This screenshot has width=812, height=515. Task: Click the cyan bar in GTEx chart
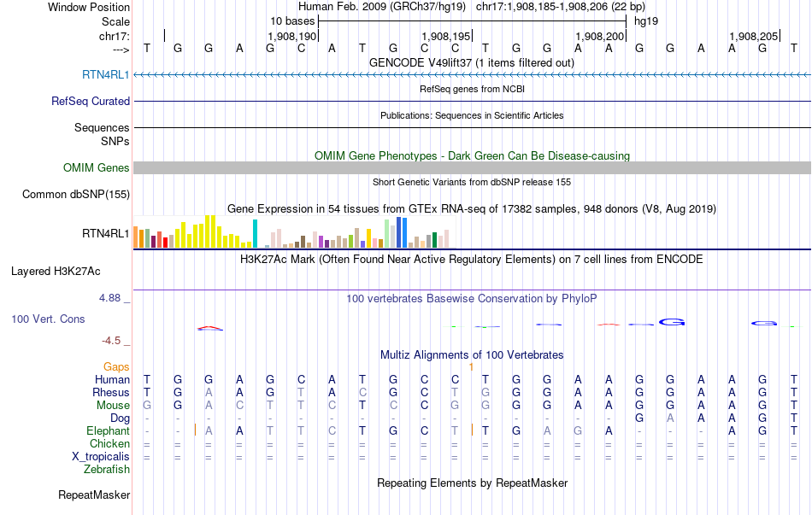255,233
